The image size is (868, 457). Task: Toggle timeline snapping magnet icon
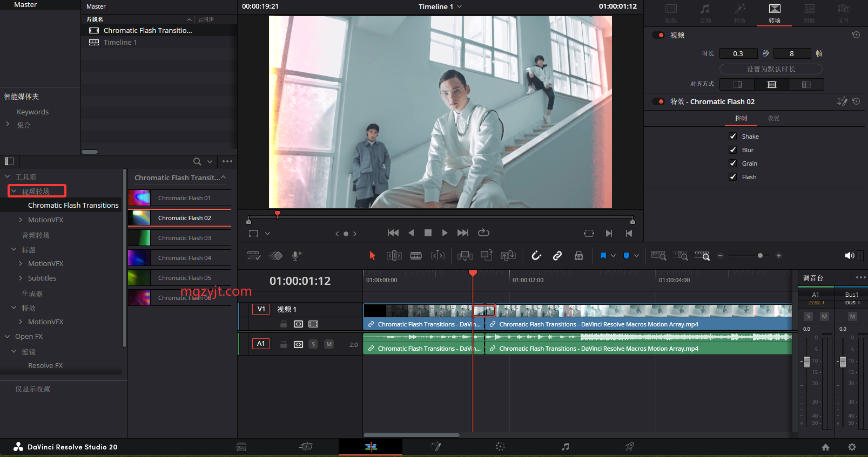pyautogui.click(x=536, y=256)
